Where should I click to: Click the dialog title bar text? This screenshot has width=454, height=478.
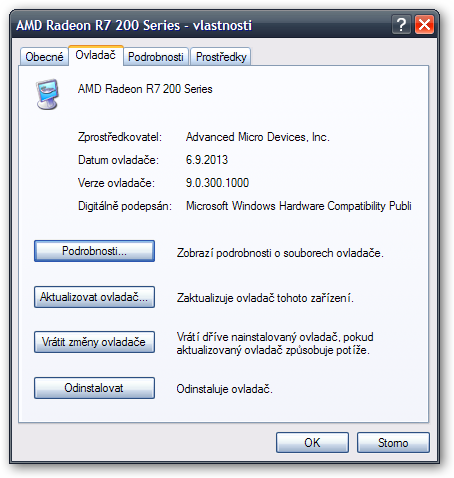(x=134, y=25)
